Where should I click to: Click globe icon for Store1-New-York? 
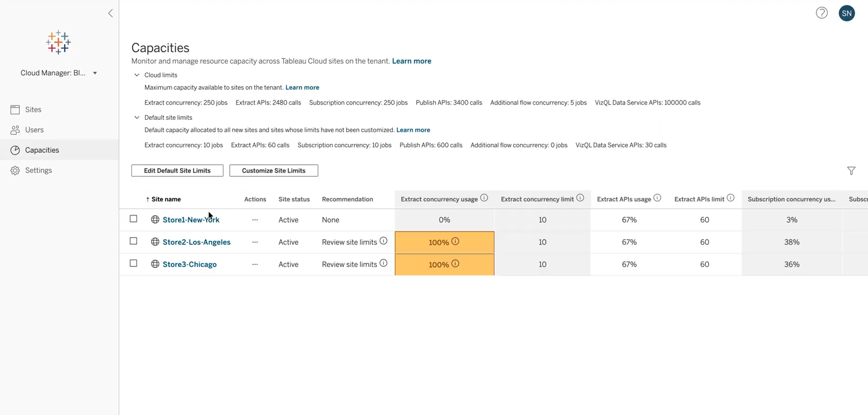(155, 220)
